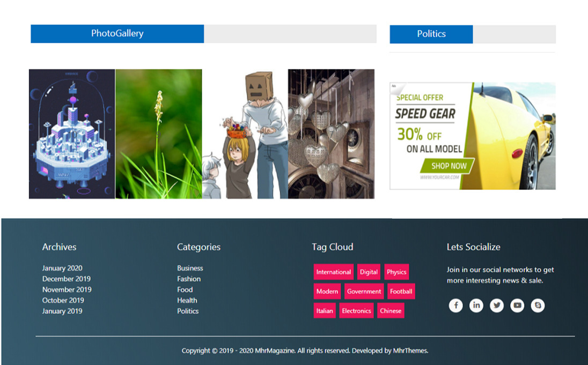Open the Twitter social icon
Screen dimensions: 588x365
click(x=497, y=306)
